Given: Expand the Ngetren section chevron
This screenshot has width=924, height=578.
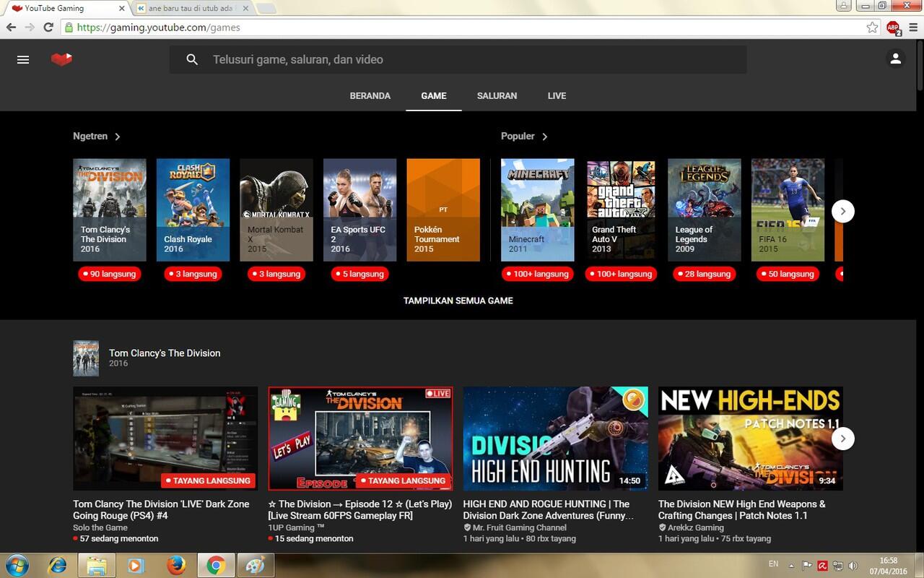Looking at the screenshot, I should point(118,137).
